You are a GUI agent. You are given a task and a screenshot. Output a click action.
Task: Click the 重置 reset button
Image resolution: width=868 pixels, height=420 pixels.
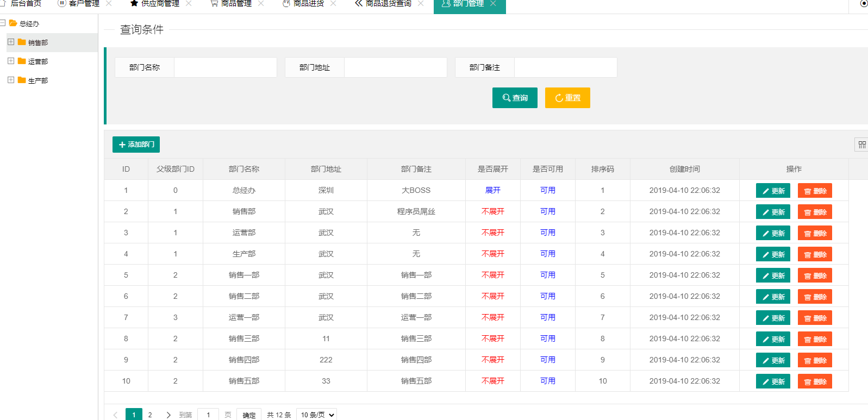(567, 98)
